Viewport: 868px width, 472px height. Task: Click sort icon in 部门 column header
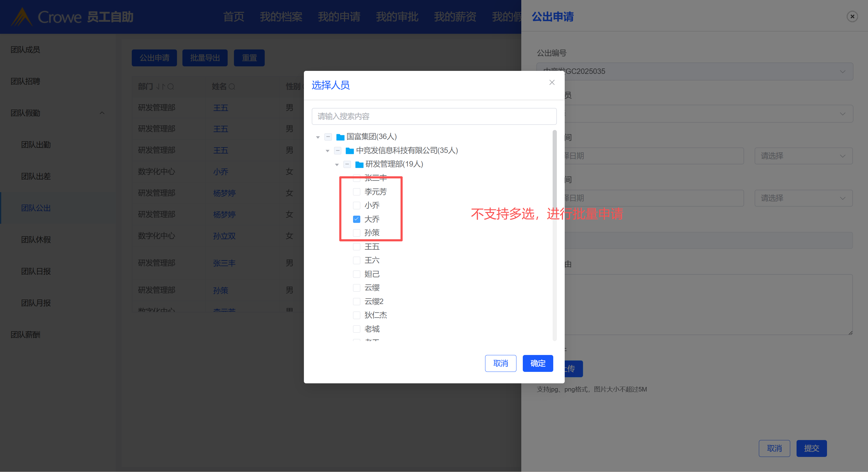(x=160, y=87)
